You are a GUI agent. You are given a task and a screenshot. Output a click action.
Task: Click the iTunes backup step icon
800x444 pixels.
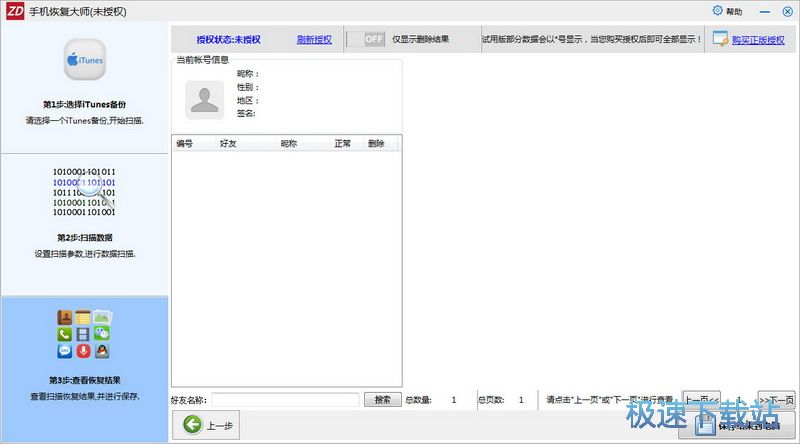click(x=84, y=60)
